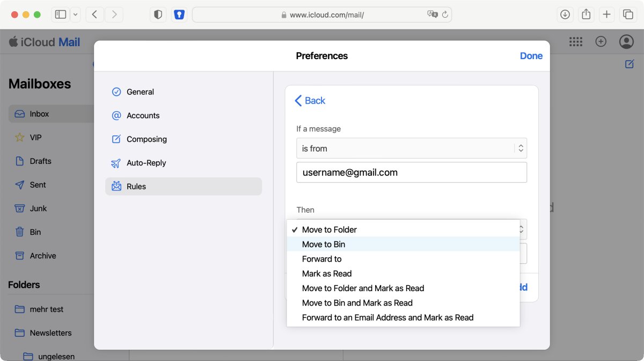Click the Done button

[531, 56]
